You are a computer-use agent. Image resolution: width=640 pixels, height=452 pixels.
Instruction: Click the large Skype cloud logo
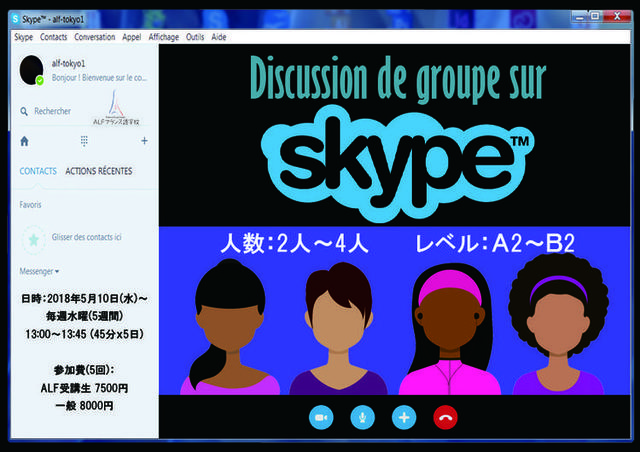tap(398, 163)
